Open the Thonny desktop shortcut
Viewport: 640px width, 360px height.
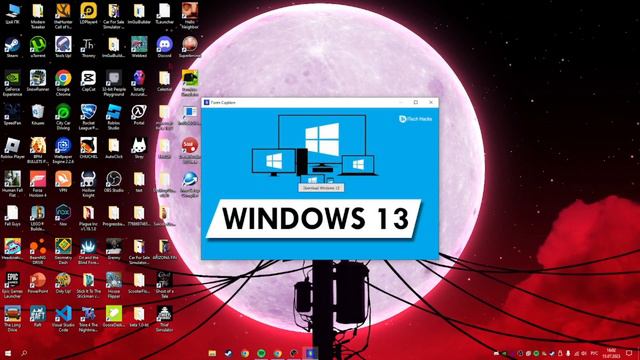pos(88,47)
